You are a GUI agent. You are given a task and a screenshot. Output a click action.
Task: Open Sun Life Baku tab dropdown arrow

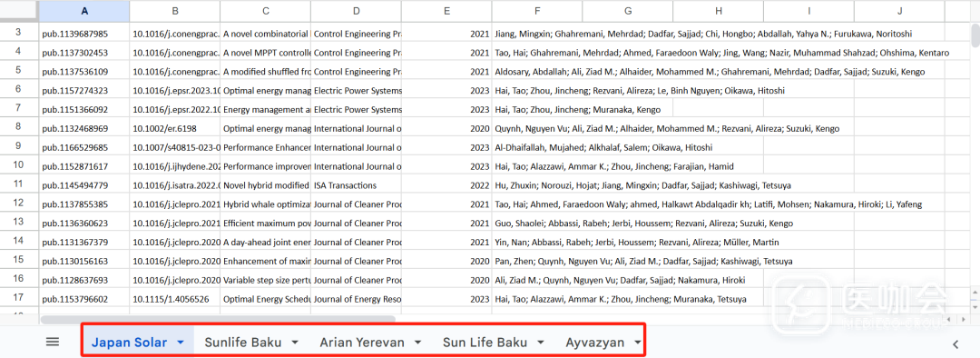(541, 343)
